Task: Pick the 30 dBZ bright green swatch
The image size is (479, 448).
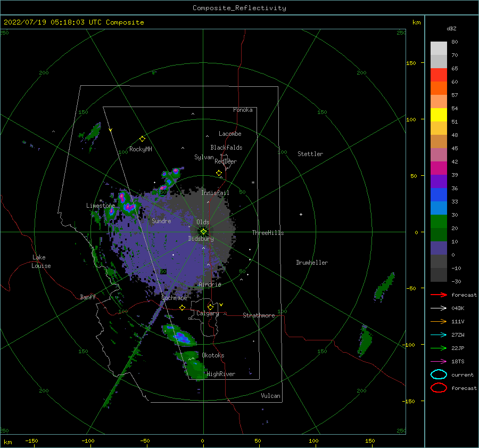Action: tap(439, 222)
